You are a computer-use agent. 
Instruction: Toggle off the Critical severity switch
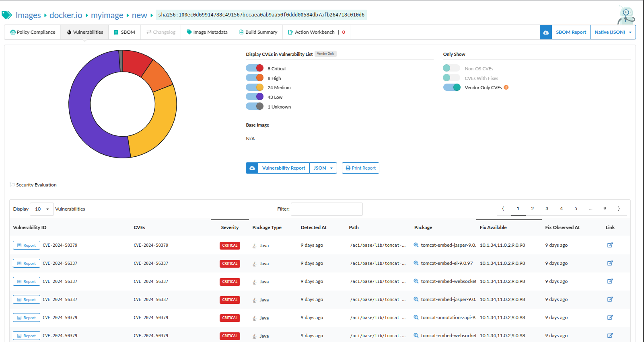255,68
